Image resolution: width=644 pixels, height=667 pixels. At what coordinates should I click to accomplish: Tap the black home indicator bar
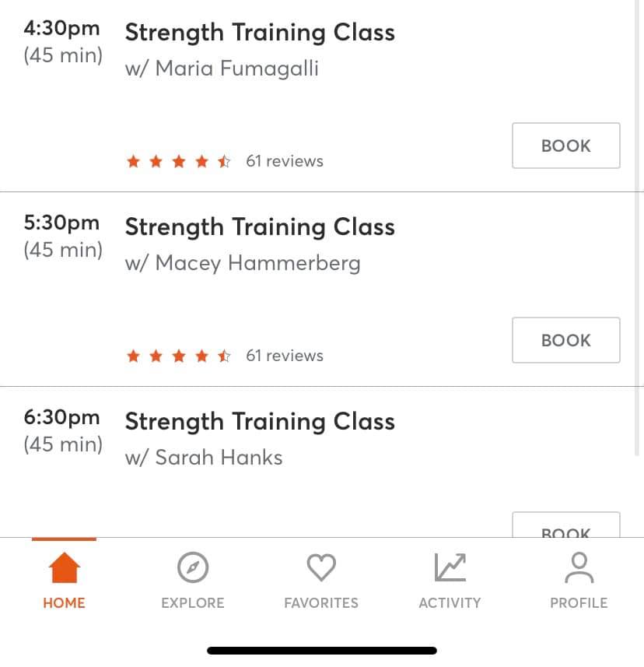[x=322, y=651]
